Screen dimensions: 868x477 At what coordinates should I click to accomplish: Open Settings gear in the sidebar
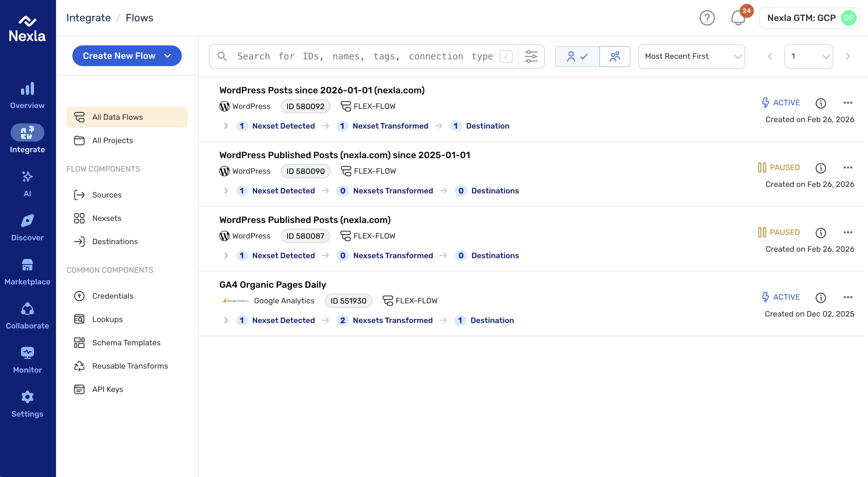(27, 404)
